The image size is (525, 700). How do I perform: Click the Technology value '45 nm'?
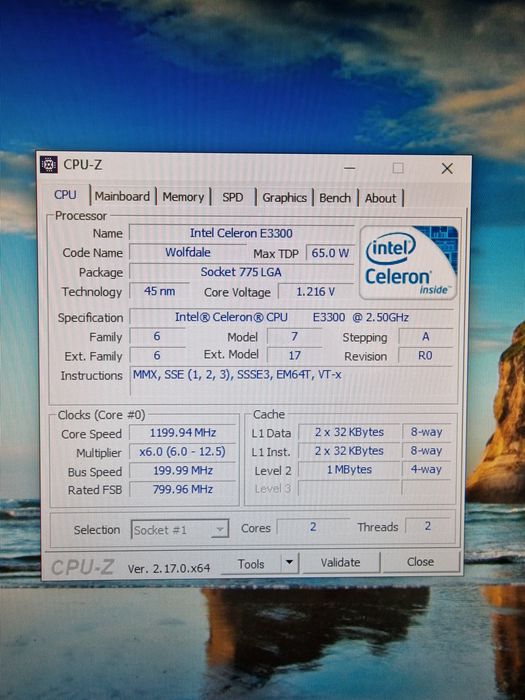[159, 291]
